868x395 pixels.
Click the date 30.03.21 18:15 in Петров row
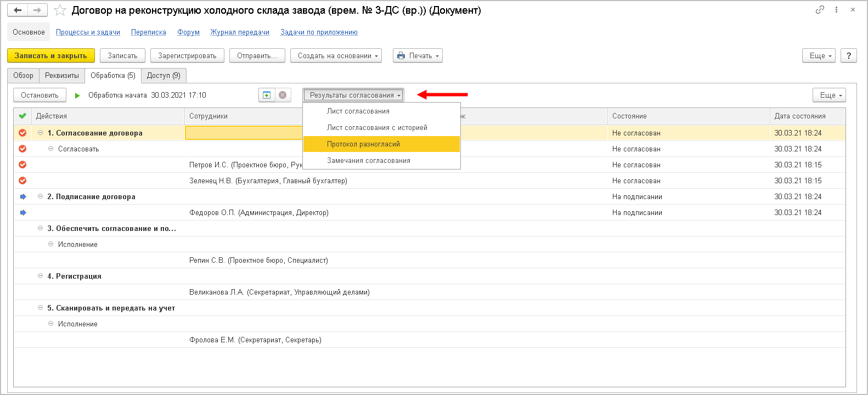(798, 165)
